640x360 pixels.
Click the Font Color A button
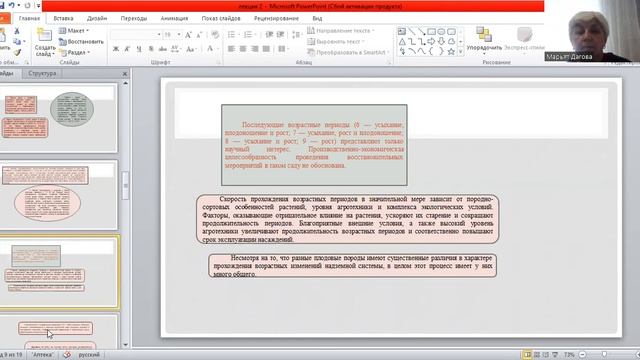210,49
